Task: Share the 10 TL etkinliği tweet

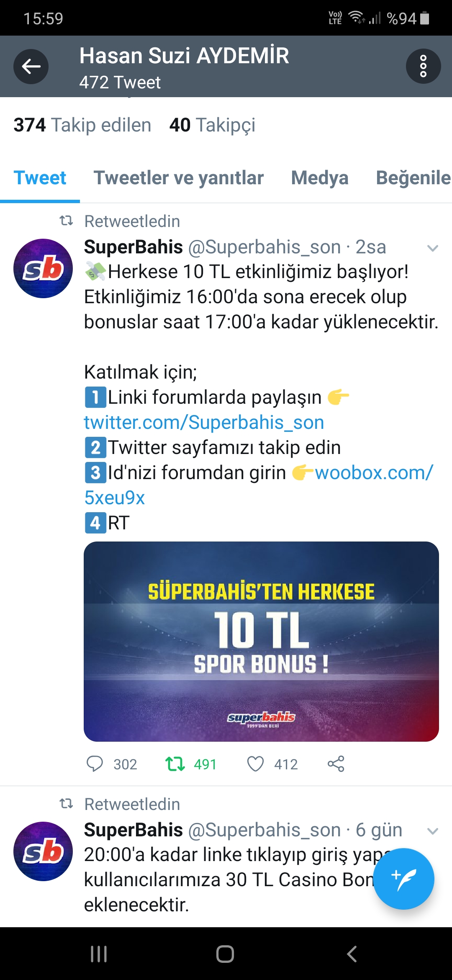Action: click(336, 764)
